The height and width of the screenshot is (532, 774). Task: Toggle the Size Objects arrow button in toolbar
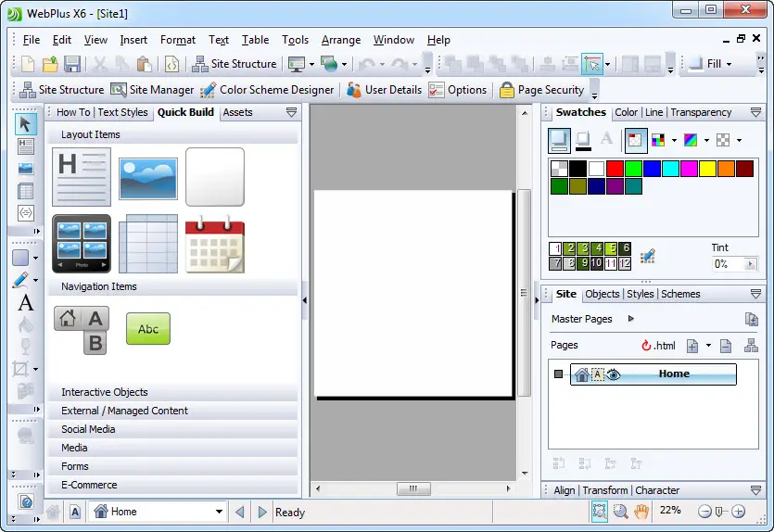pyautogui.click(x=592, y=64)
